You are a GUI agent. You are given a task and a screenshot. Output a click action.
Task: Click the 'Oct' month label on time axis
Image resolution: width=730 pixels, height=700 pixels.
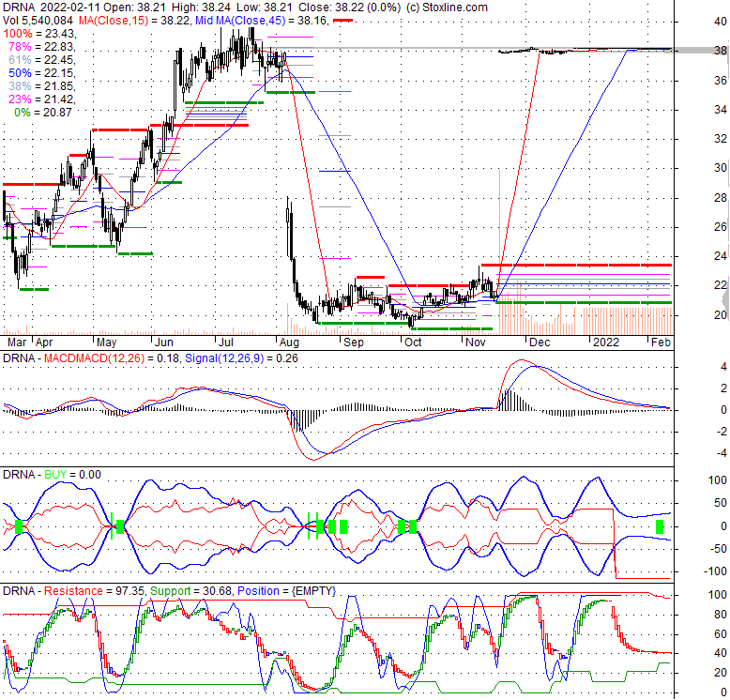[413, 342]
